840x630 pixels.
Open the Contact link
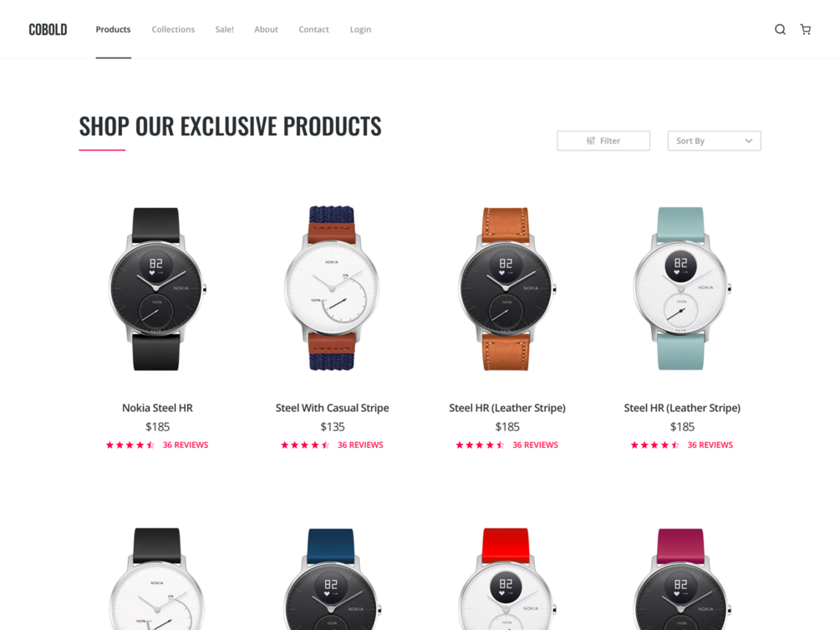pos(314,29)
